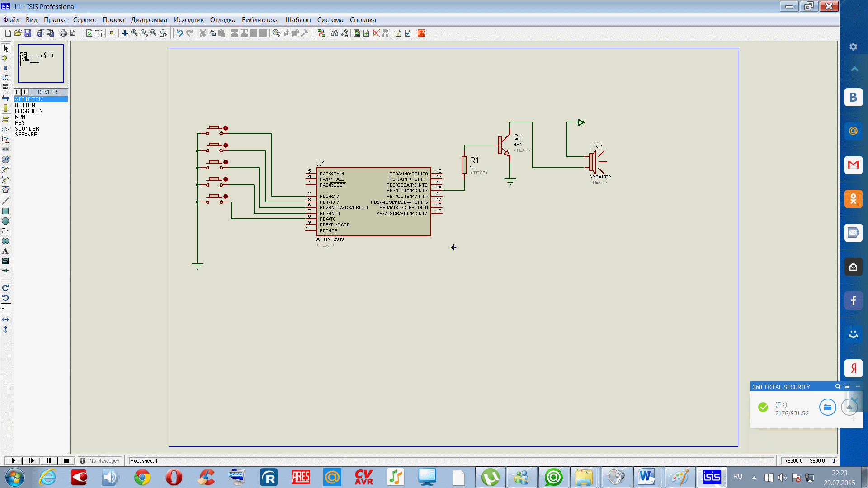Image resolution: width=868 pixels, height=488 pixels.
Task: Choose the Junction Dot tool
Action: coord(5,68)
